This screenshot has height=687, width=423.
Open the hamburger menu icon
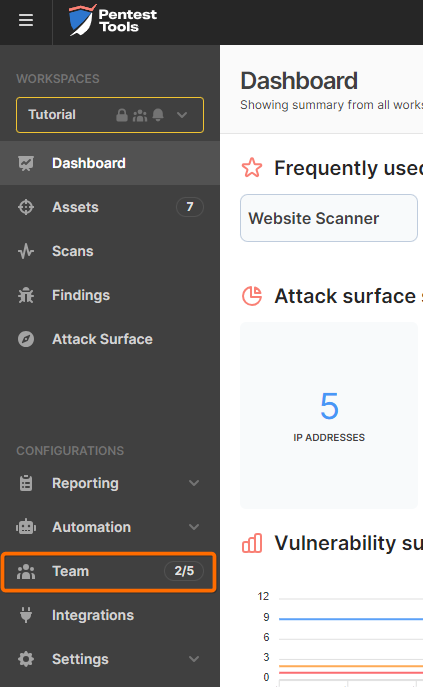26,20
